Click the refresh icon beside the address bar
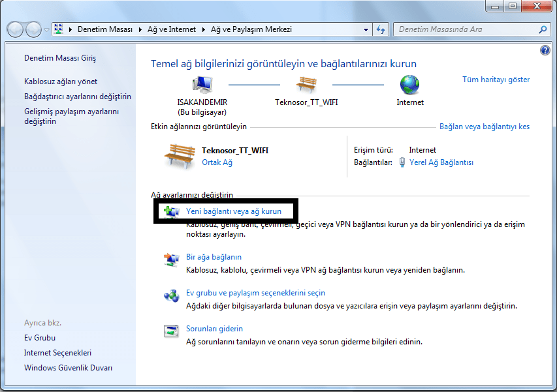The height and width of the screenshot is (392, 557). coord(381,29)
